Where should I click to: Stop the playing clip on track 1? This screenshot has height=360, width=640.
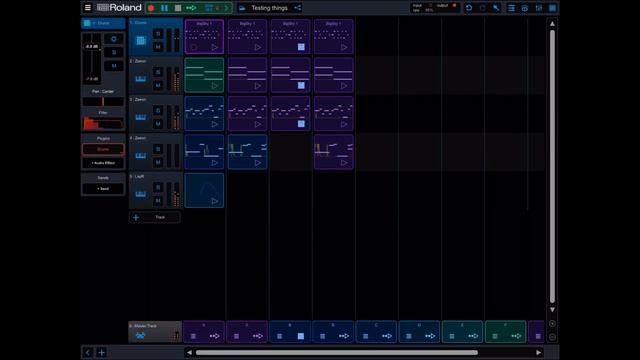pos(301,47)
